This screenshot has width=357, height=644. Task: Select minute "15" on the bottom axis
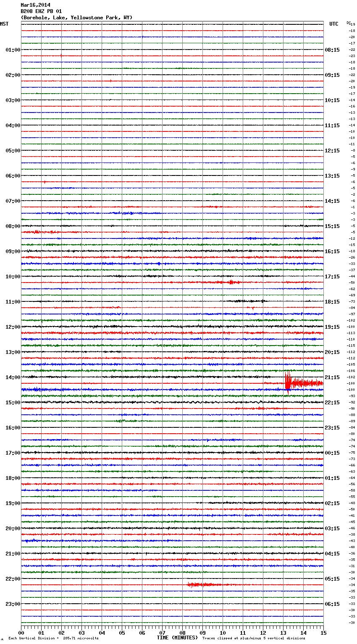pos(323,633)
